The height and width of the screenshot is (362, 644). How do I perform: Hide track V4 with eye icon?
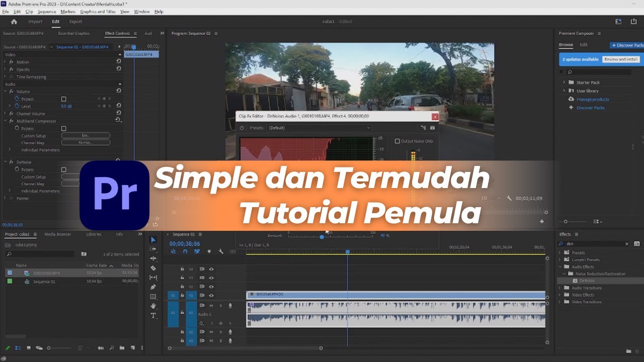pyautogui.click(x=211, y=269)
